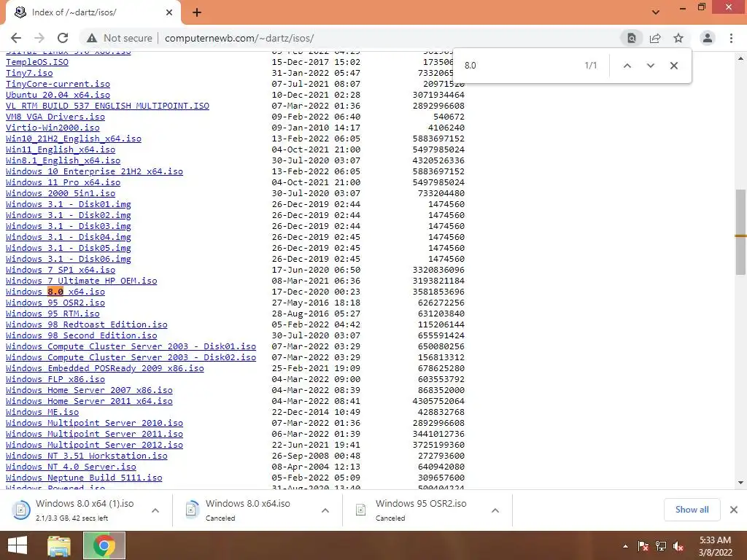Click the Windows 95 OSR2.iso download file icon
747x560 pixels.
click(x=360, y=510)
